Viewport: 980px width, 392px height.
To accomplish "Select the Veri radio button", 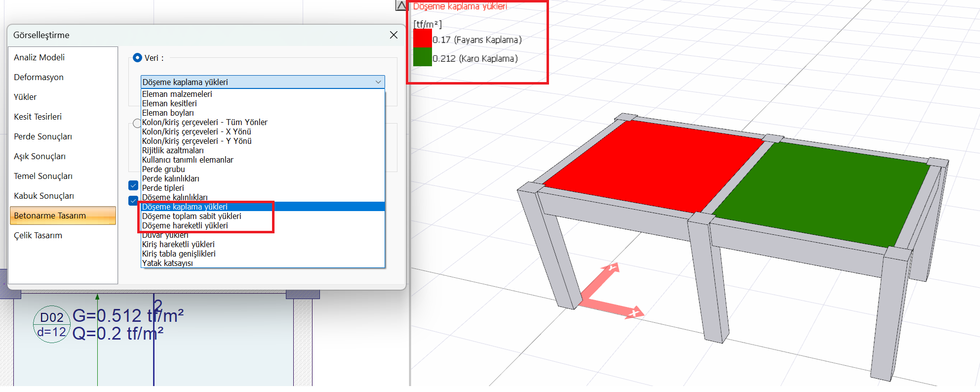I will (138, 58).
